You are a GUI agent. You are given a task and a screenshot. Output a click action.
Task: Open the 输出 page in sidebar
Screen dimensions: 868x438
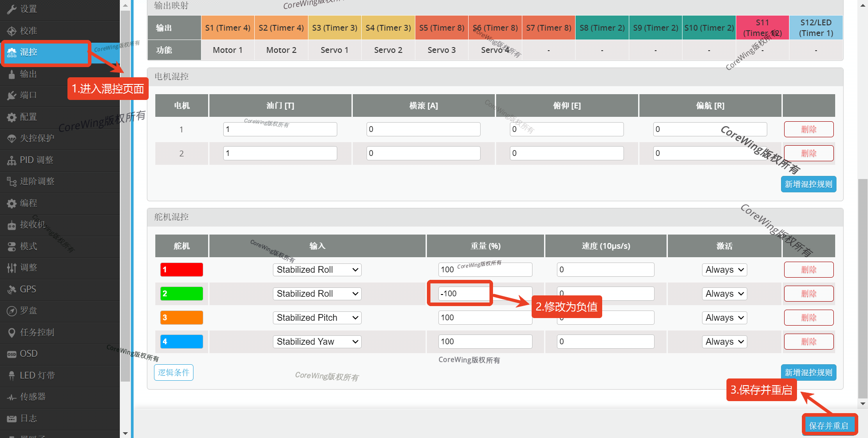[x=28, y=74]
